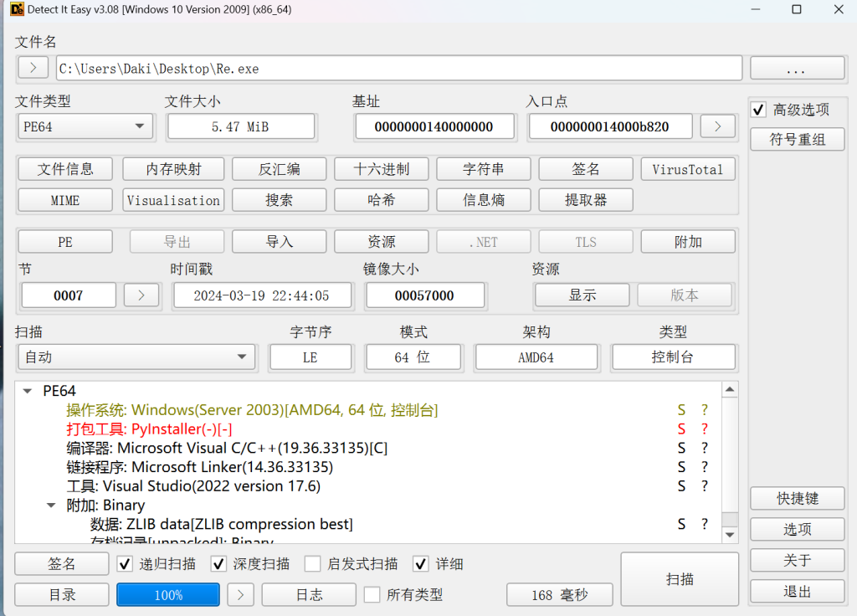Open the 反汇编 disassembly view
The height and width of the screenshot is (616, 857).
pos(279,169)
